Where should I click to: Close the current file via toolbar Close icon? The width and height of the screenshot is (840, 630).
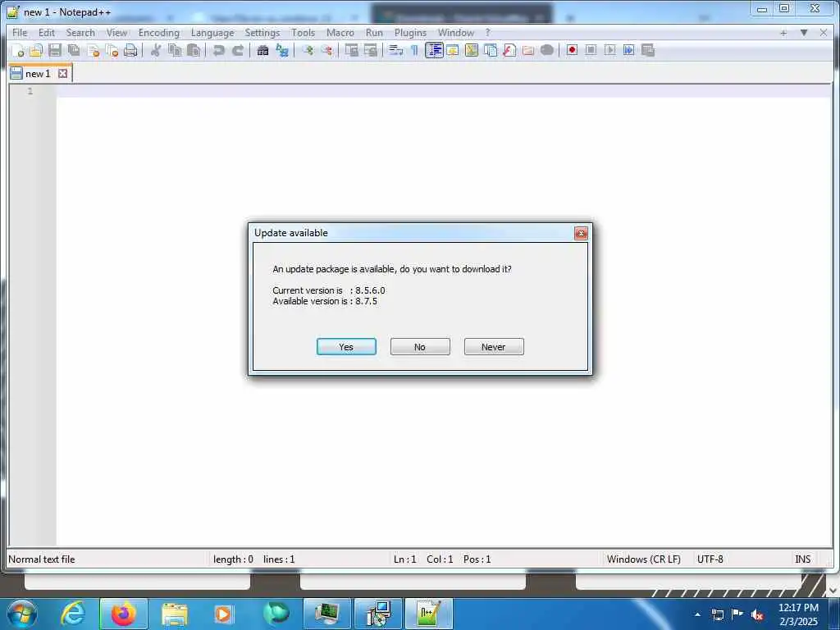click(94, 50)
